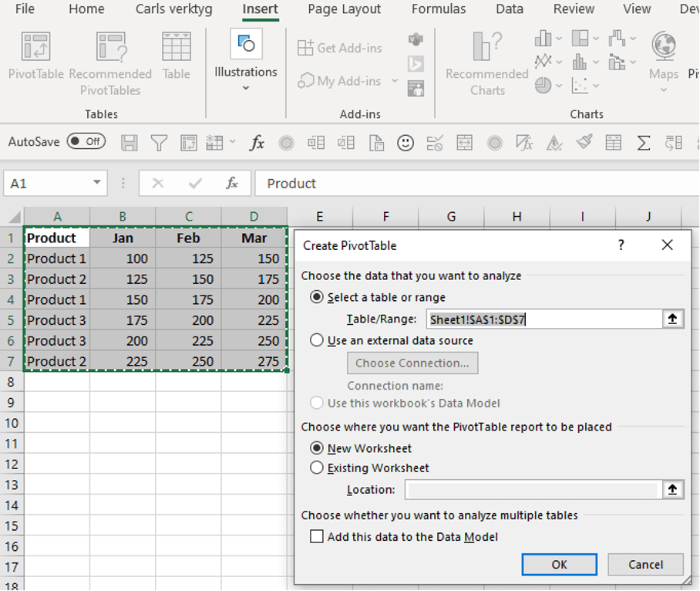Toggle the AutoSave switch
Image resolution: width=700 pixels, height=591 pixels.
pyautogui.click(x=86, y=142)
